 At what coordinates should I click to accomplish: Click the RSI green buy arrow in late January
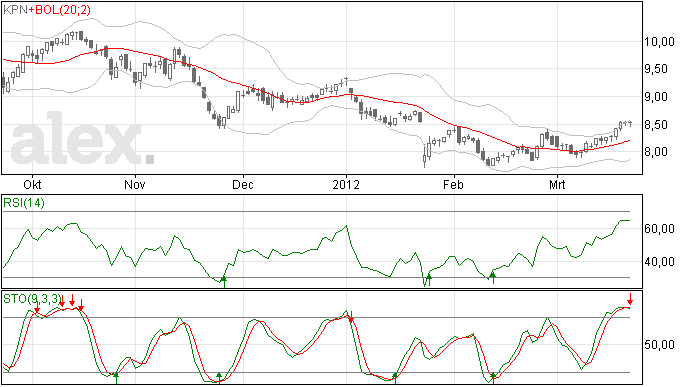tap(429, 280)
